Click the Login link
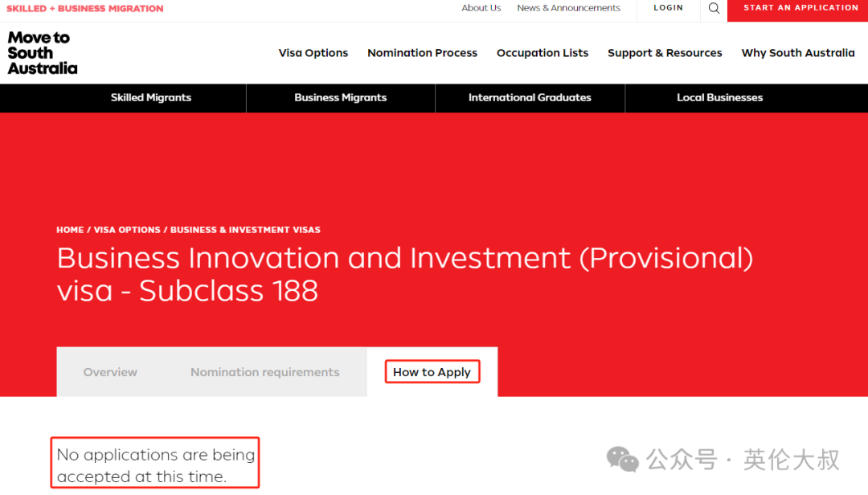This screenshot has width=868, height=495. [668, 8]
